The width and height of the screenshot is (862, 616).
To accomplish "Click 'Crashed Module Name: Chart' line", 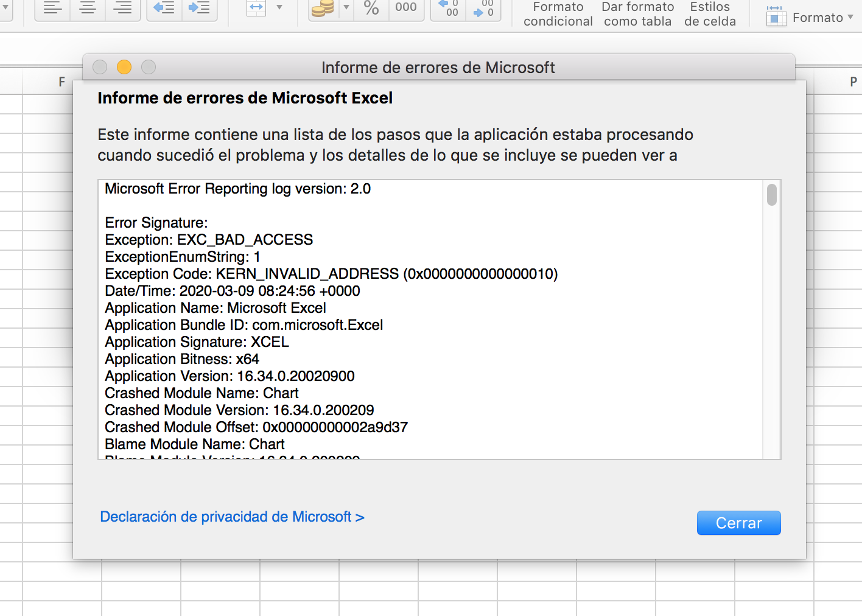I will (x=201, y=393).
